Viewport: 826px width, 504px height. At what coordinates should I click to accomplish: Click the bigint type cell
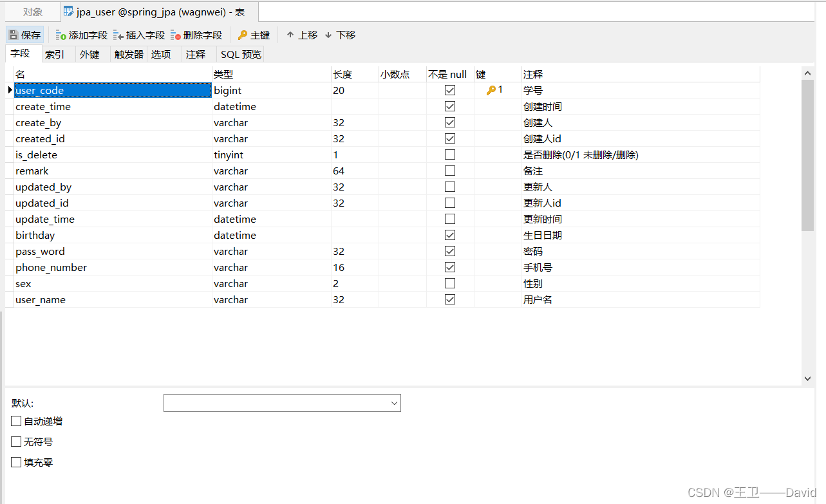(x=272, y=90)
